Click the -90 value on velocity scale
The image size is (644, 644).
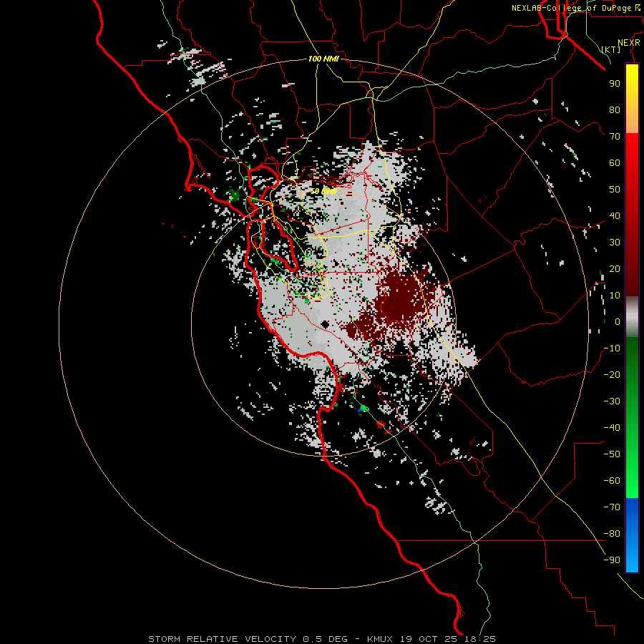click(612, 560)
